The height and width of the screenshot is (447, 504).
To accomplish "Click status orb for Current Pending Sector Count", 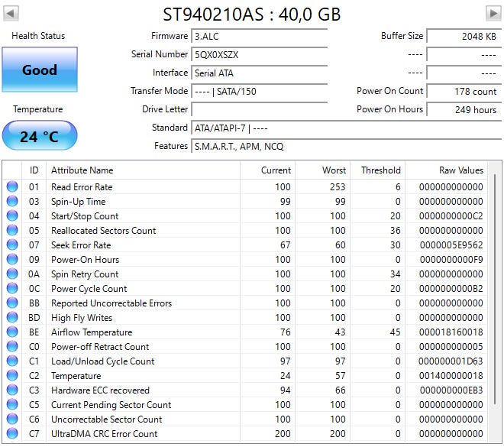I will pyautogui.click(x=12, y=404).
